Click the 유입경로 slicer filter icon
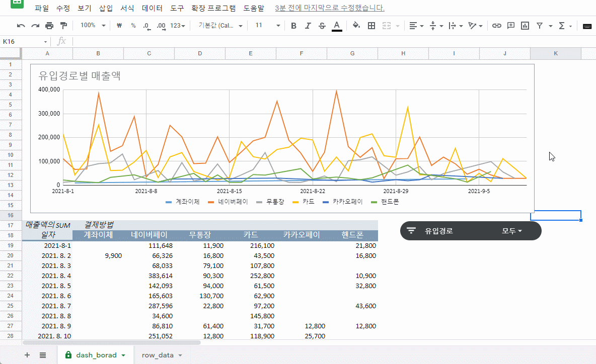This screenshot has width=596, height=364. click(411, 230)
